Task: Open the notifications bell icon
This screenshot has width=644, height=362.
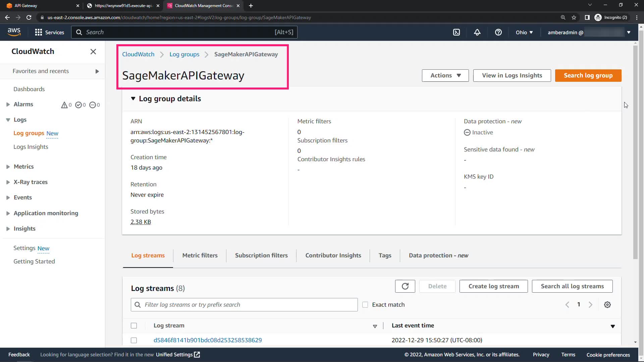Action: [477, 32]
